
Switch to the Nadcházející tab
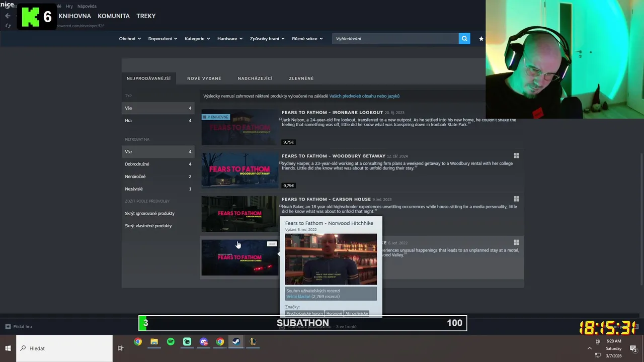point(255,78)
